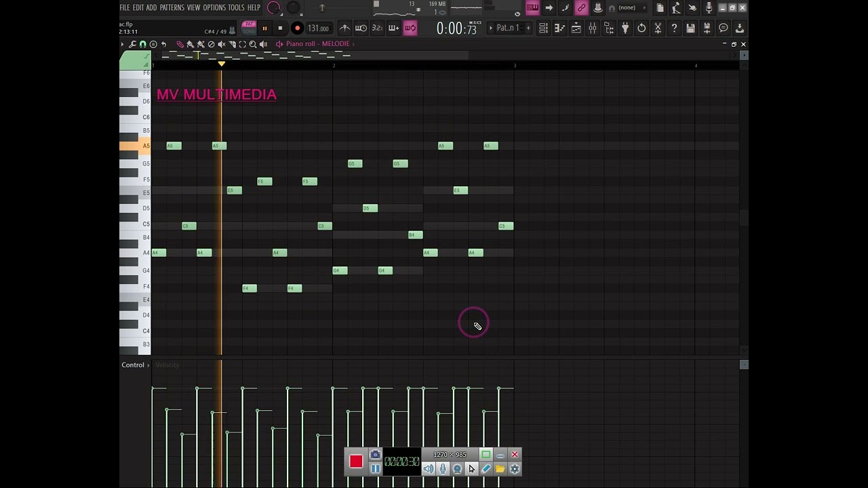The width and height of the screenshot is (868, 488).
Task: Pause playback in the transport bar
Action: pos(264,28)
